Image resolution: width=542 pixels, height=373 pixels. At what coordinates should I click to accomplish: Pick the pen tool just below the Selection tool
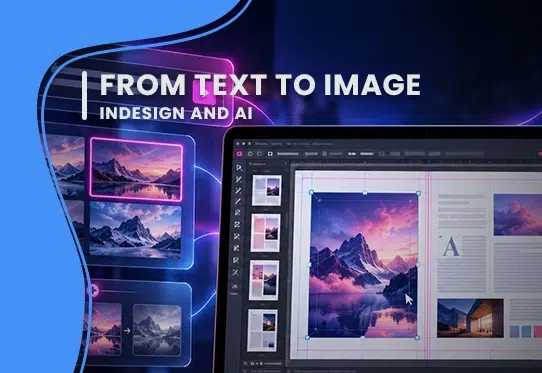pyautogui.click(x=239, y=179)
